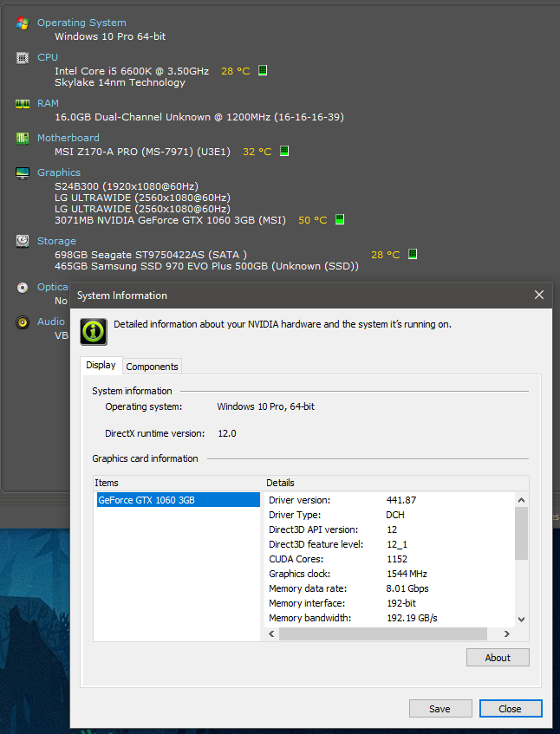Click the Driver version value 441.87
Image resolution: width=560 pixels, height=734 pixels.
[x=401, y=500]
